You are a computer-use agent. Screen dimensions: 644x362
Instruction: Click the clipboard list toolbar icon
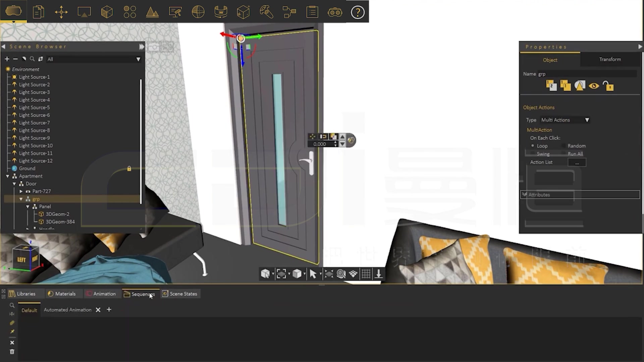312,12
